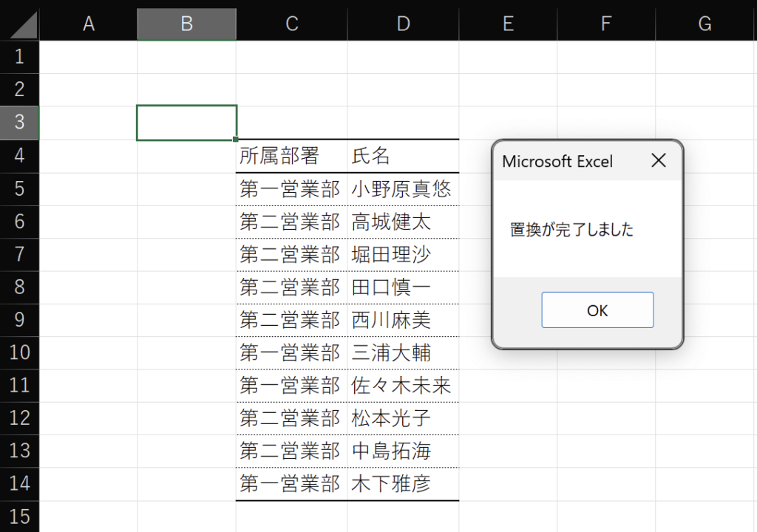Click the 氏名 header cell
The image size is (757, 532).
click(x=403, y=156)
